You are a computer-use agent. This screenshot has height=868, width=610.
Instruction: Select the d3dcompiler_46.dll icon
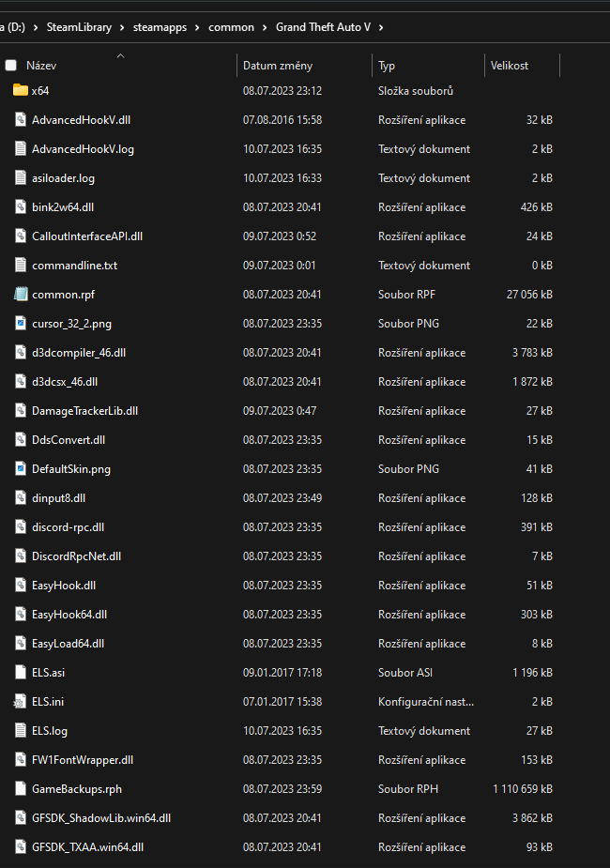tap(21, 352)
